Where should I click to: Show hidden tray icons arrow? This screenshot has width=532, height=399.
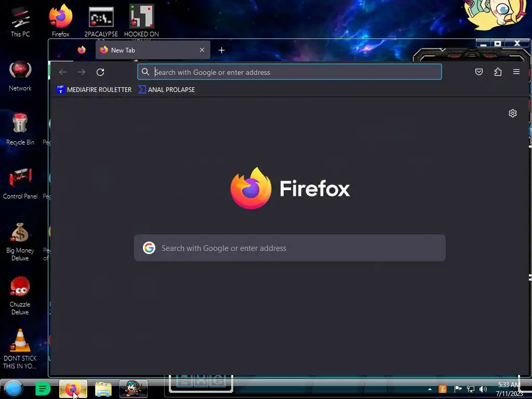click(430, 389)
